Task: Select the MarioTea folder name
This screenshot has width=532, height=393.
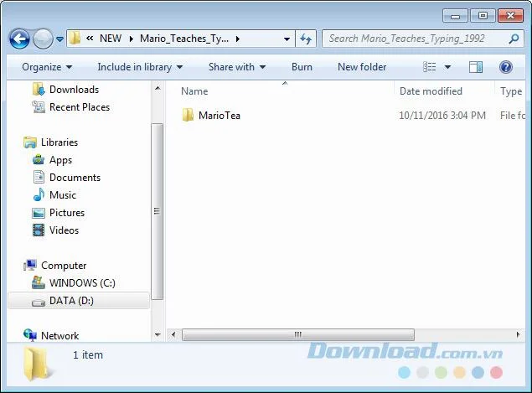Action: tap(220, 116)
